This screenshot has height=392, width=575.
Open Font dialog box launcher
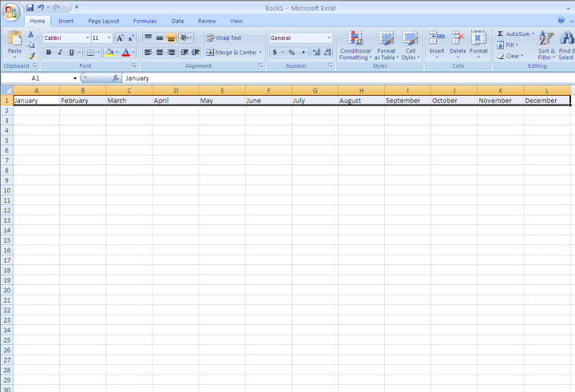click(x=134, y=65)
